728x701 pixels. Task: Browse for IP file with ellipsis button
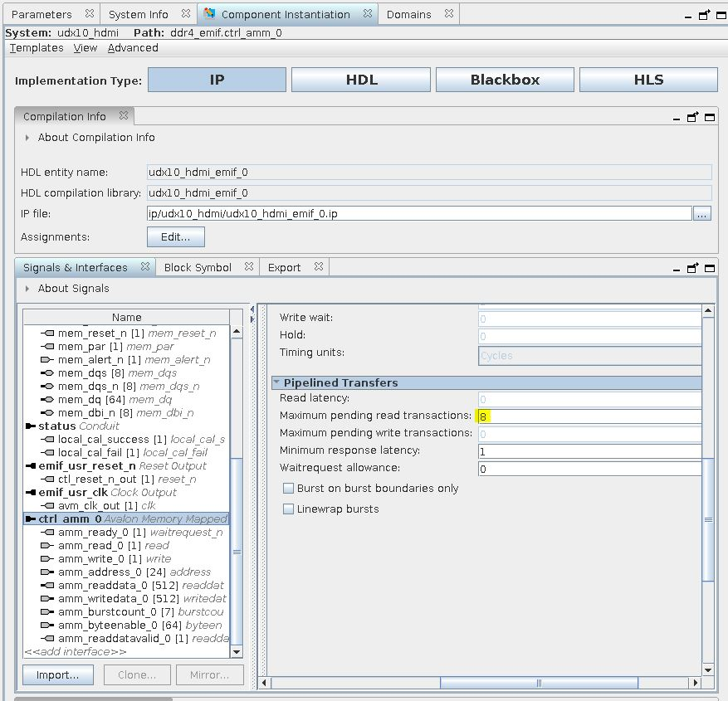[702, 214]
